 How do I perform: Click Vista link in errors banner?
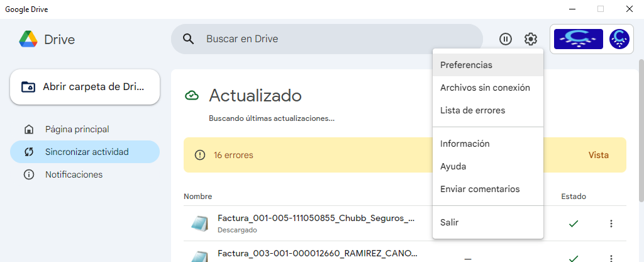(598, 155)
